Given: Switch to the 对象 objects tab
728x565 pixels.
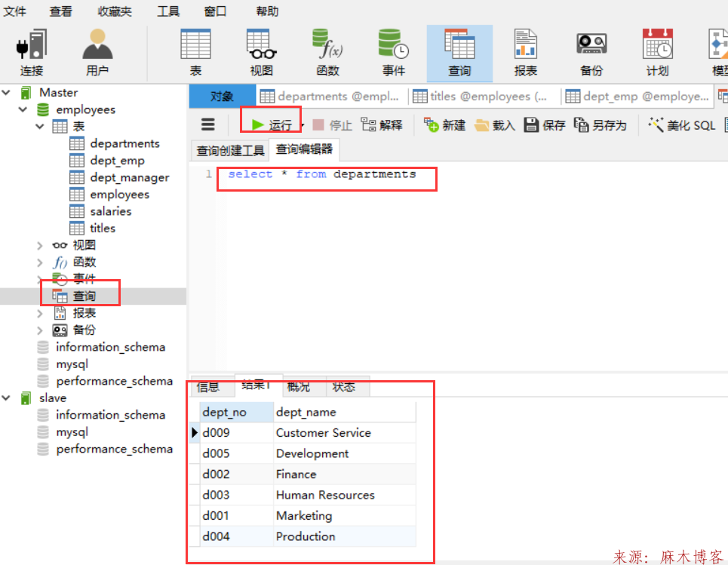Looking at the screenshot, I should tap(222, 96).
